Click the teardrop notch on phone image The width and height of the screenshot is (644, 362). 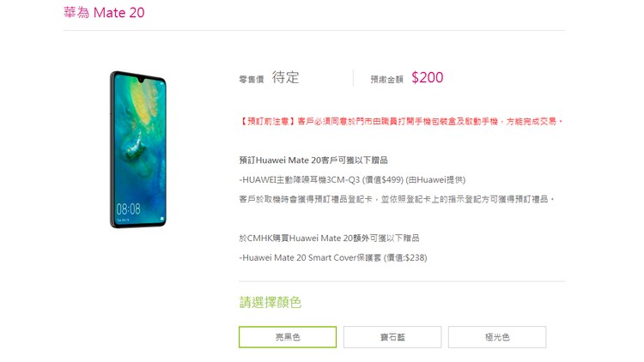click(x=143, y=80)
